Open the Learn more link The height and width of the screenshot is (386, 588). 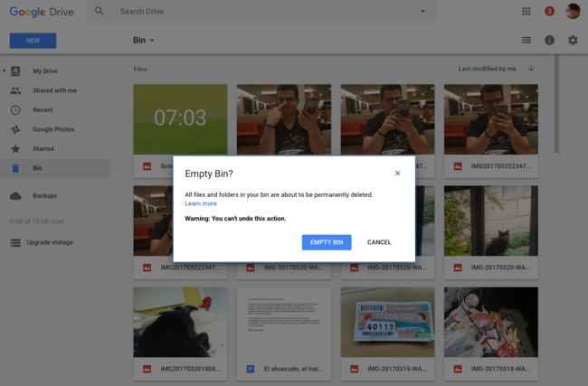point(201,203)
